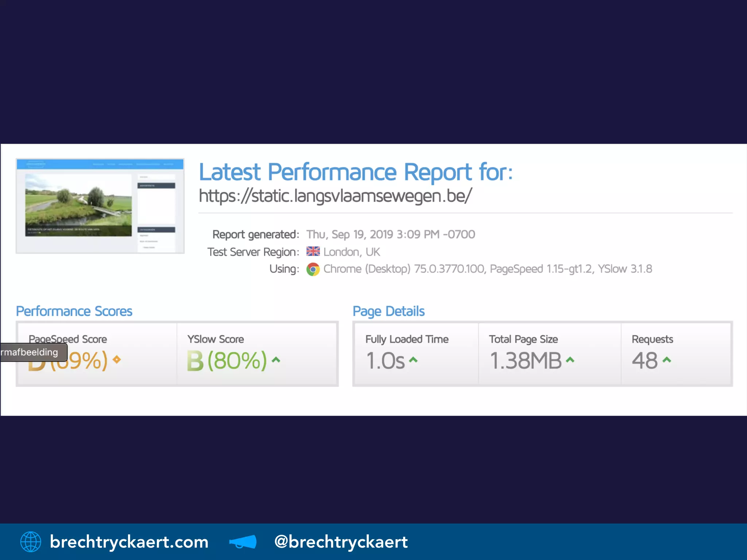Click the megaphone icon in the footer

coord(243,542)
